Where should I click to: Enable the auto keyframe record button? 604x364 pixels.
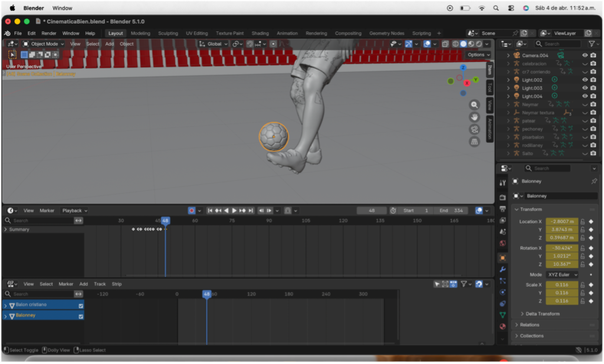pyautogui.click(x=191, y=210)
